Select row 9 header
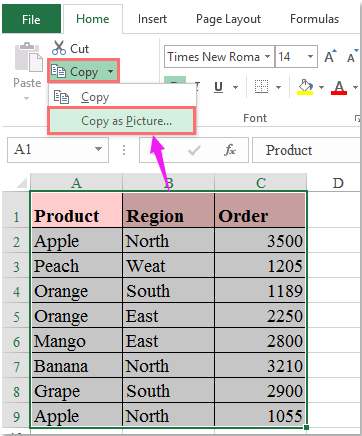This screenshot has height=436, width=362. [16, 416]
